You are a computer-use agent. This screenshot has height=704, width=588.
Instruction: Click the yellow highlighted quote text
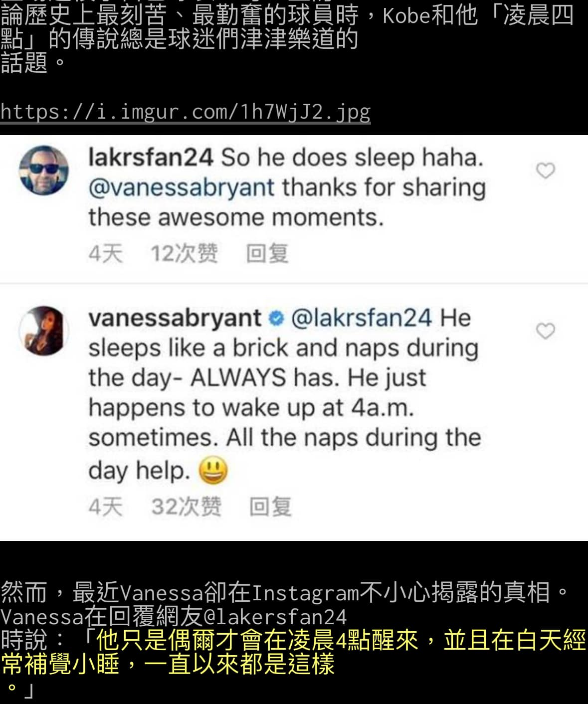click(x=293, y=652)
